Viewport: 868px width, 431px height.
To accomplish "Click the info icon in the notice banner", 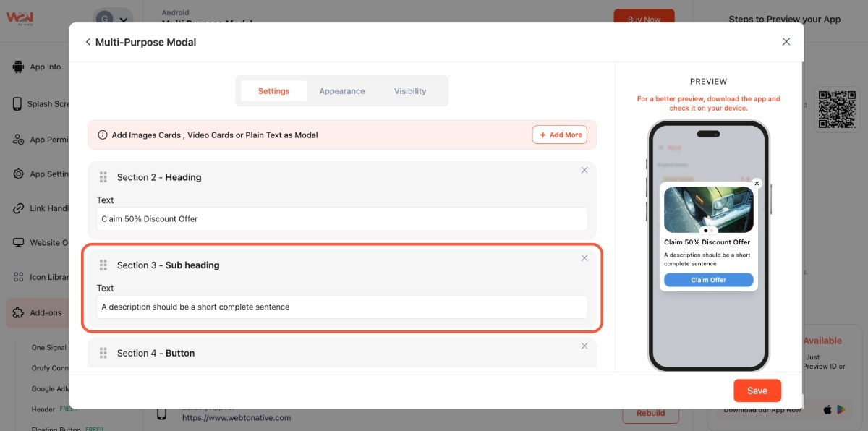I will (103, 135).
